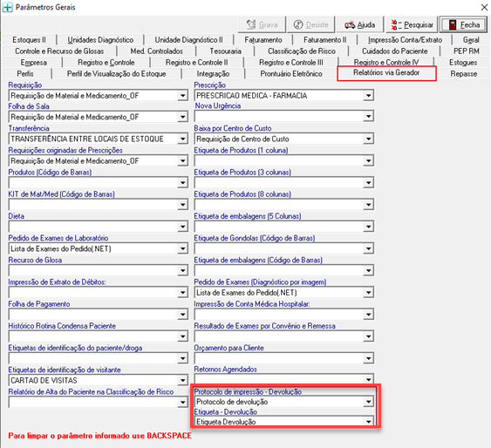Open the Registro e Controle IV tab
Screen dimensions: 491x448
click(x=386, y=62)
